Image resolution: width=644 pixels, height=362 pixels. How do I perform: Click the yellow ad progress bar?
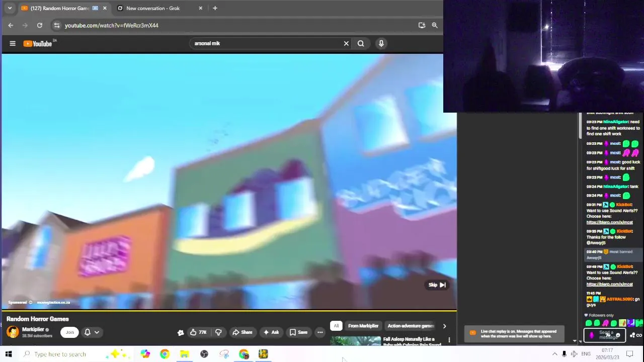tap(228, 311)
